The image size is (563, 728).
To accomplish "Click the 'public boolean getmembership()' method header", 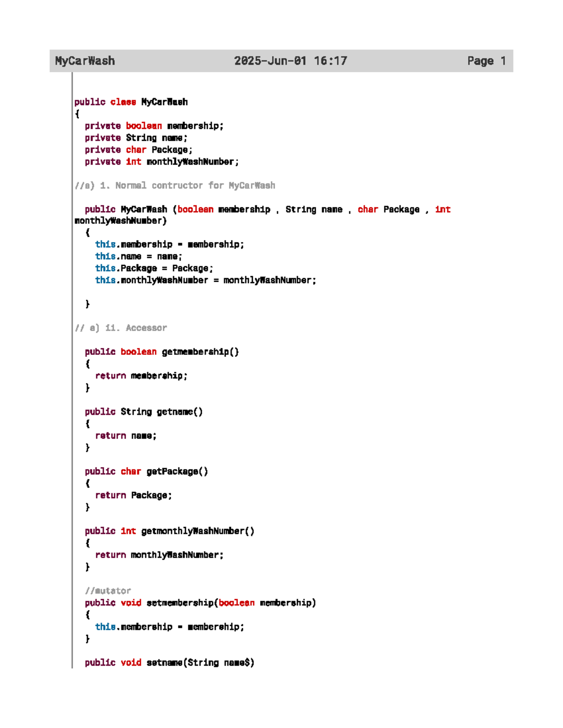I will (162, 352).
